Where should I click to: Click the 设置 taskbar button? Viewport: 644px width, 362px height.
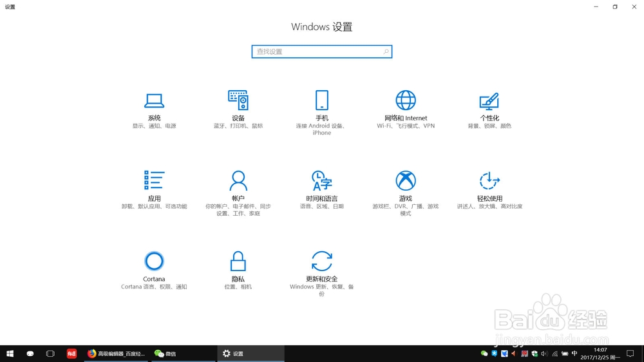point(251,354)
